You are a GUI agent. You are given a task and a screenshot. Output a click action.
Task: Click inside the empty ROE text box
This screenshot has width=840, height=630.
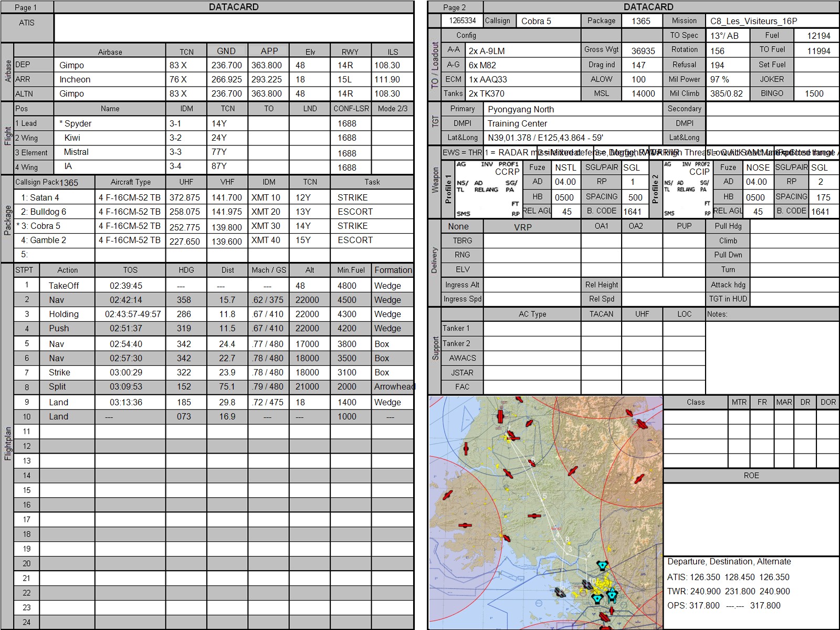pyautogui.click(x=751, y=517)
